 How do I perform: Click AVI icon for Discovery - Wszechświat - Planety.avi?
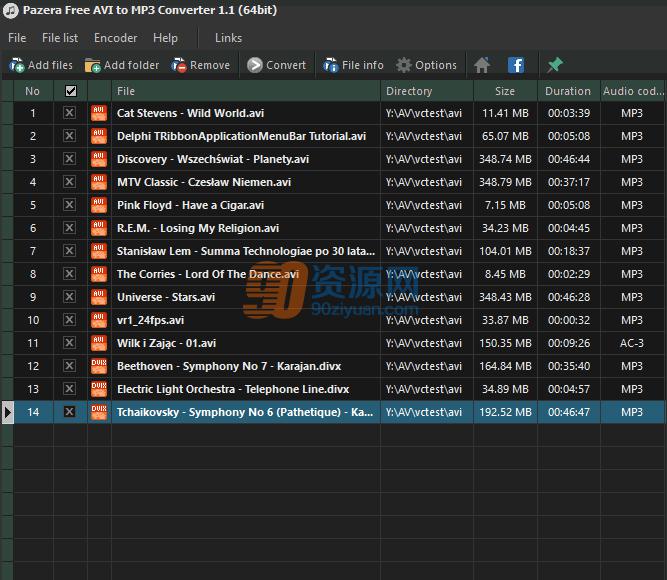tap(99, 159)
